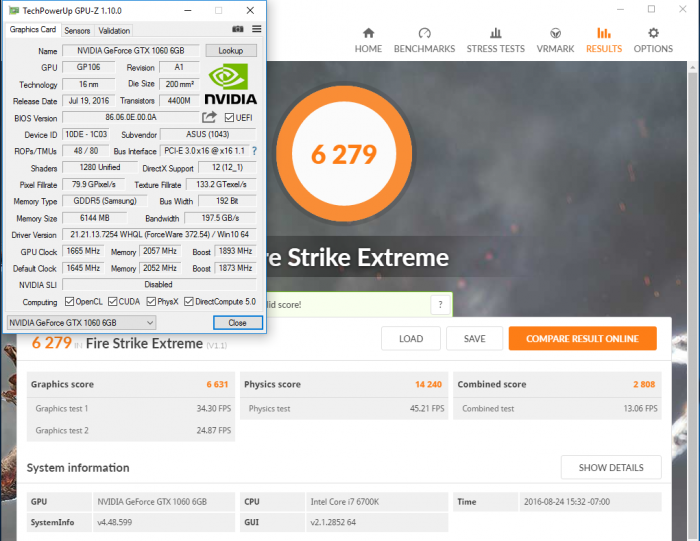Click the STRESS TESTS menu label
Screen dimensions: 700x541
496,49
